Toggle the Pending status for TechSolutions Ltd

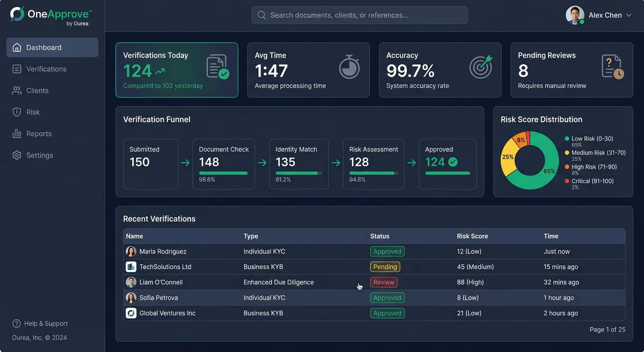pyautogui.click(x=385, y=267)
